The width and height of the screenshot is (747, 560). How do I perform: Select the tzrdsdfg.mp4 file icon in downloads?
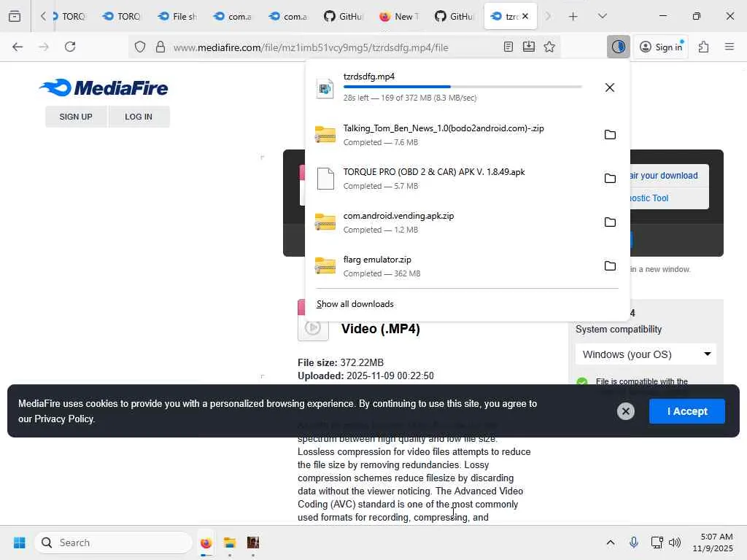[325, 88]
